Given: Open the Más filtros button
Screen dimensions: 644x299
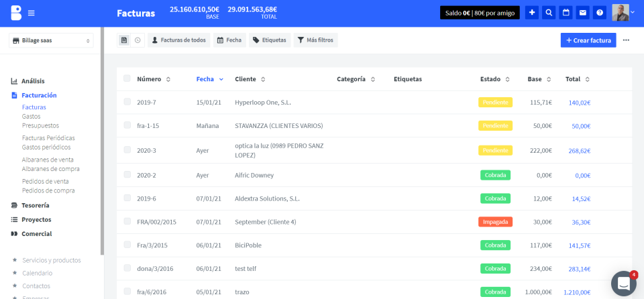Looking at the screenshot, I should (315, 40).
